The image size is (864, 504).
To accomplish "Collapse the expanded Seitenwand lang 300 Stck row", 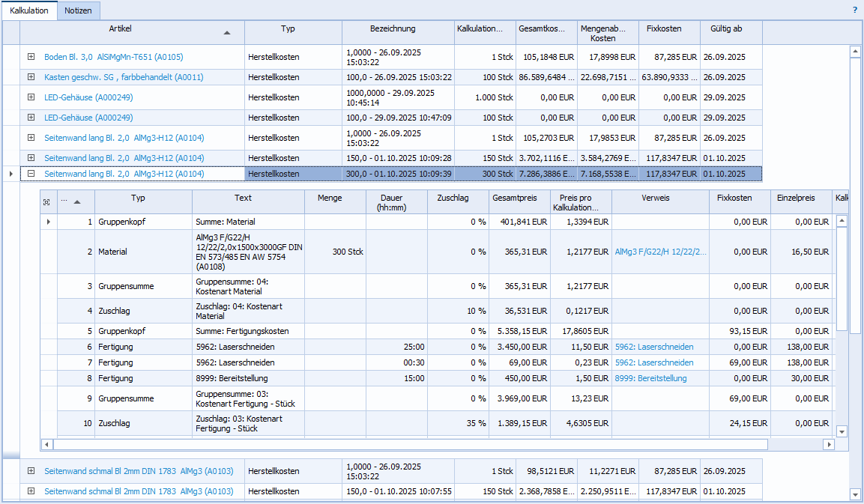I will coord(31,174).
